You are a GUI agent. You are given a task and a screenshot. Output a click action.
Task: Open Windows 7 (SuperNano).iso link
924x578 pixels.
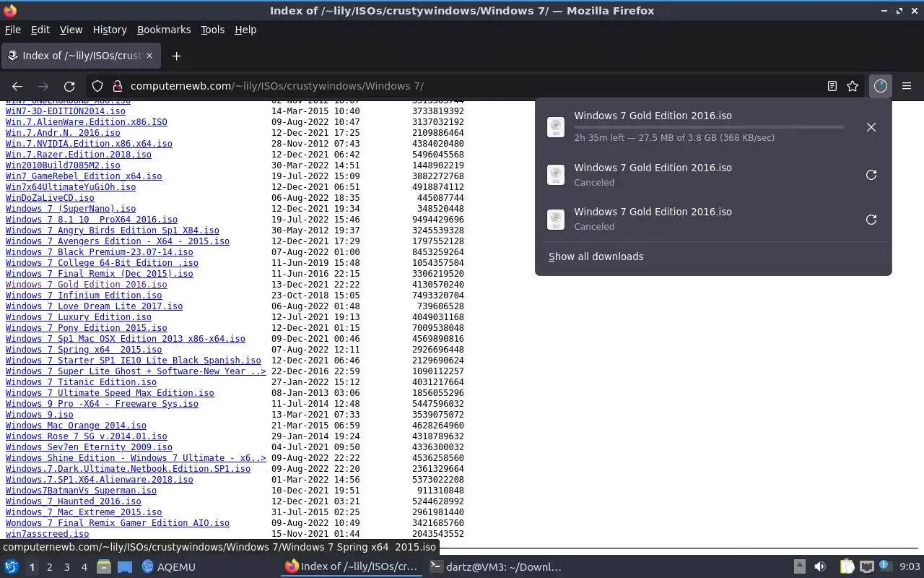pyautogui.click(x=70, y=209)
